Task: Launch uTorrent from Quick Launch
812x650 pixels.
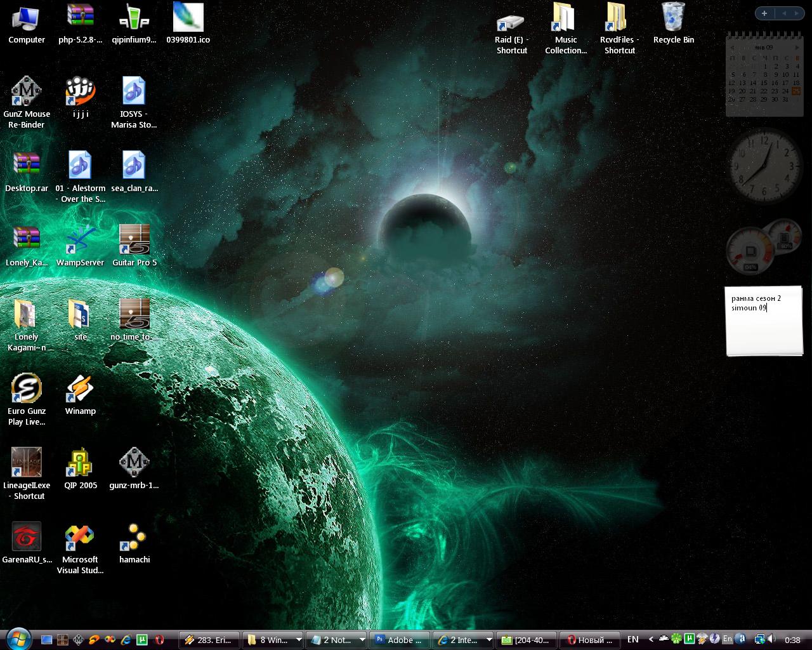Action: [x=142, y=640]
